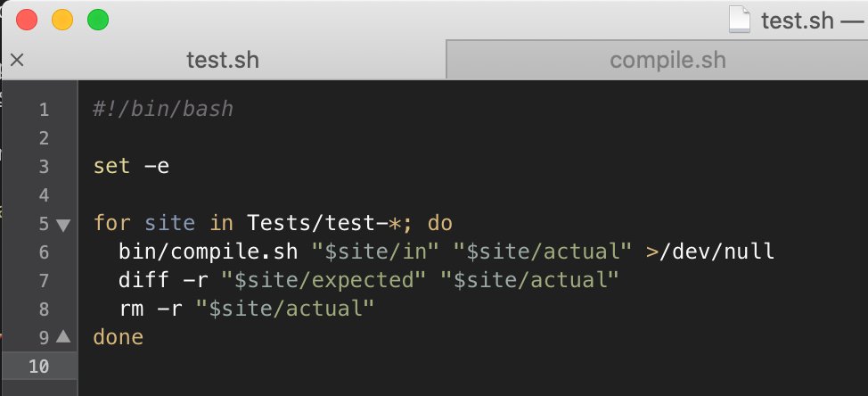Viewport: 868px width, 396px height.
Task: Click the test.sh document icon in title bar
Action: (x=739, y=20)
